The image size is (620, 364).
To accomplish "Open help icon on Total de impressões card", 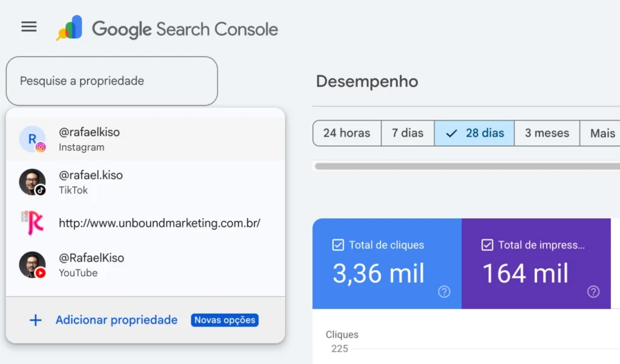I will pyautogui.click(x=593, y=292).
